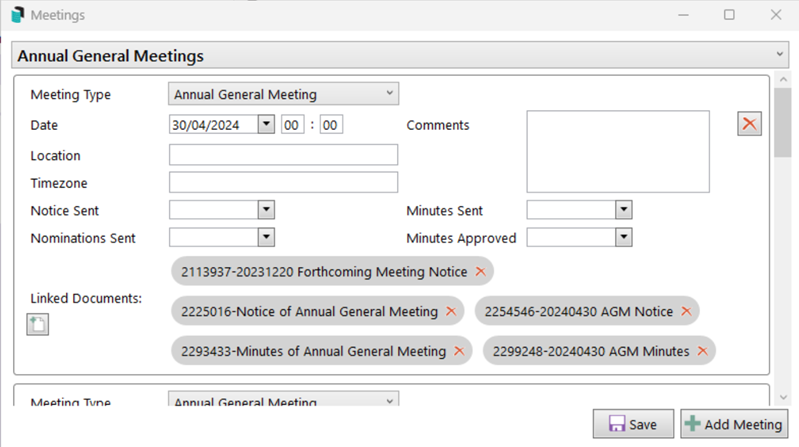
Task: Remove the 20240430 AGM Notice document
Action: 686,312
